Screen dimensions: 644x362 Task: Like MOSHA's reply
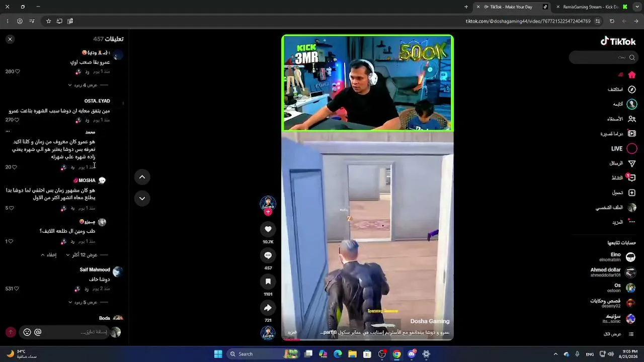click(x=11, y=208)
